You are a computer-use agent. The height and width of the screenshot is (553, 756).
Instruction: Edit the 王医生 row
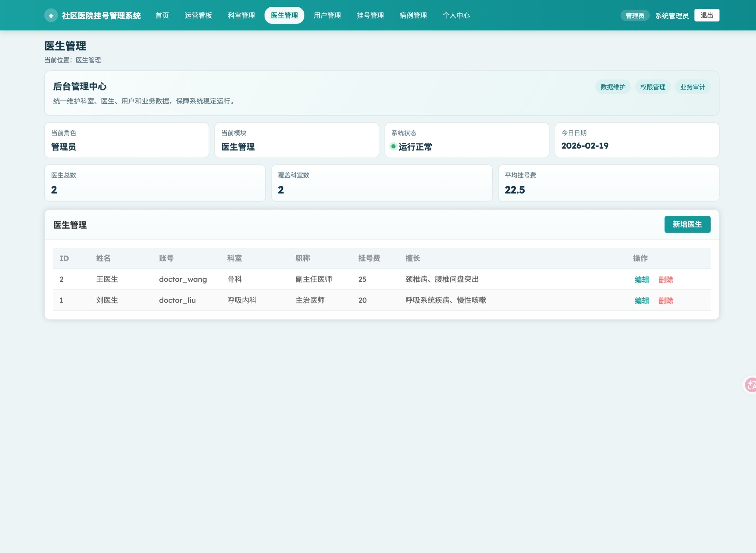coord(641,279)
